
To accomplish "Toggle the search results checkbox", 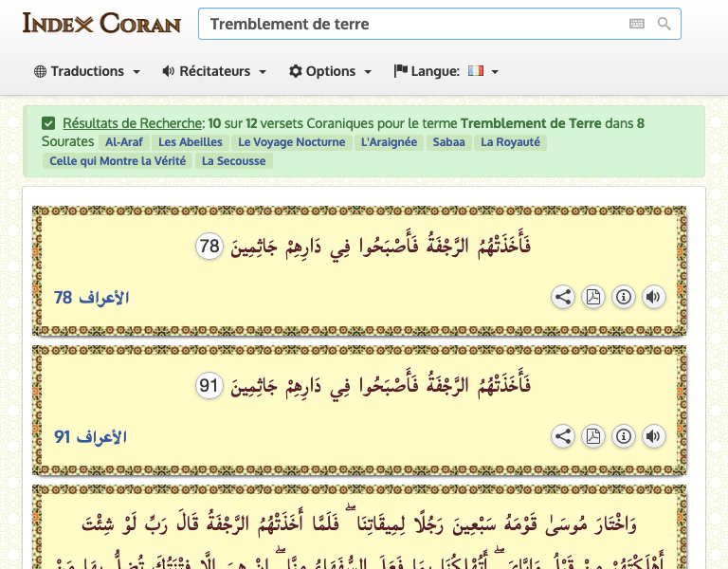I will point(48,123).
